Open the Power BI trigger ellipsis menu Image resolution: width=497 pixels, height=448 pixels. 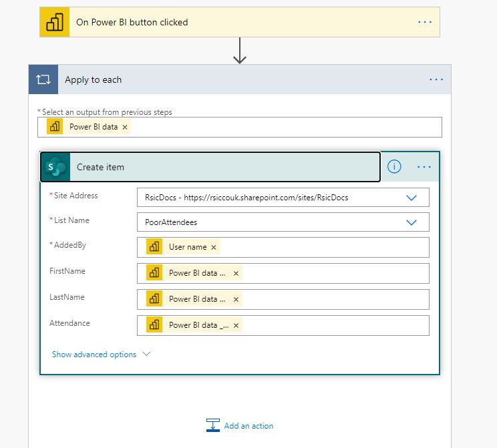[x=425, y=22]
